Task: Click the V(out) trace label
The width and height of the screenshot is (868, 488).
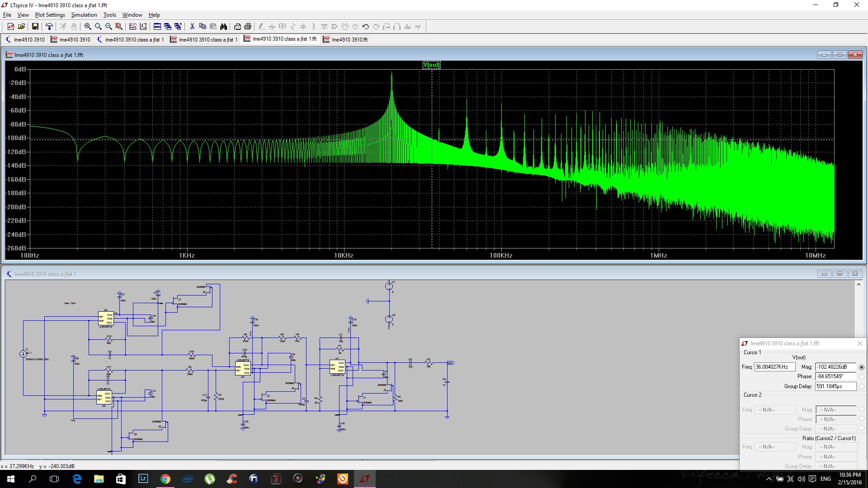Action: (x=431, y=65)
